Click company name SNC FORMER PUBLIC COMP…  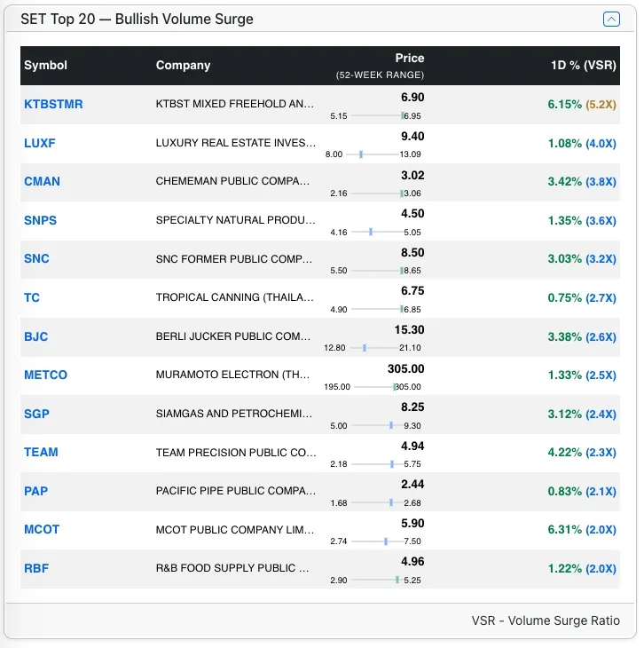[x=234, y=258]
